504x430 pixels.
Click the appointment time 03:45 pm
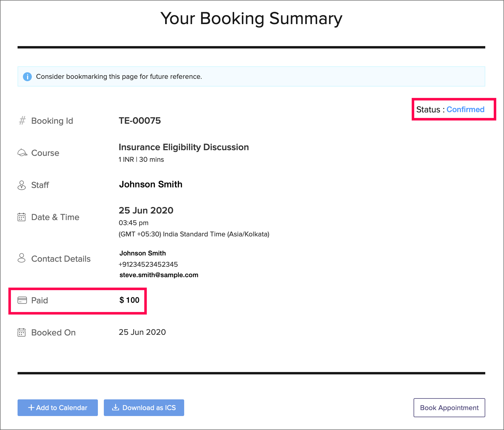pyautogui.click(x=134, y=223)
